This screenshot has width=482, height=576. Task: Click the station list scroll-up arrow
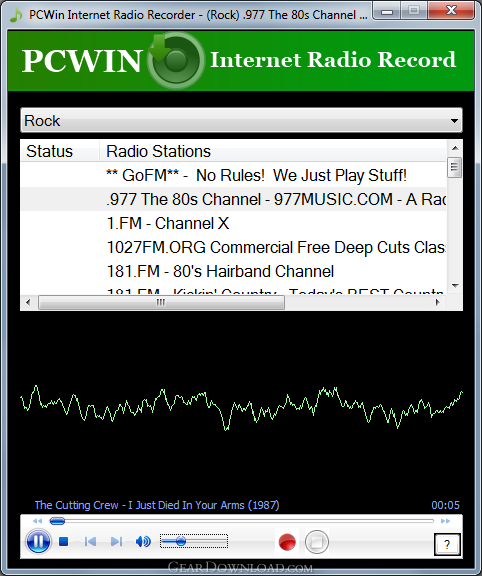(x=455, y=148)
